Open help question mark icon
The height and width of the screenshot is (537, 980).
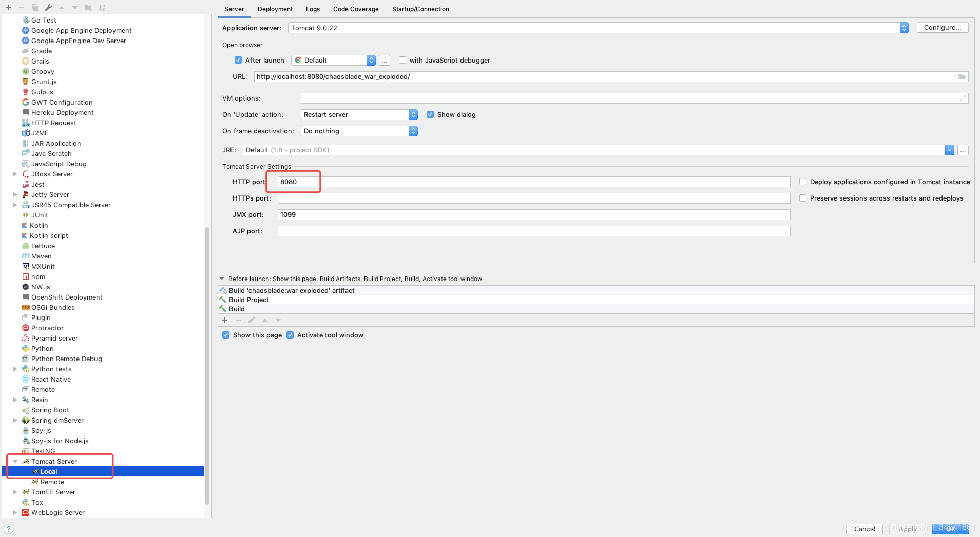(9, 529)
